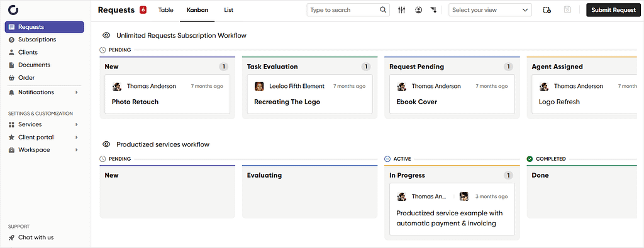Click the Order basket icon
The image size is (644, 248).
(11, 77)
